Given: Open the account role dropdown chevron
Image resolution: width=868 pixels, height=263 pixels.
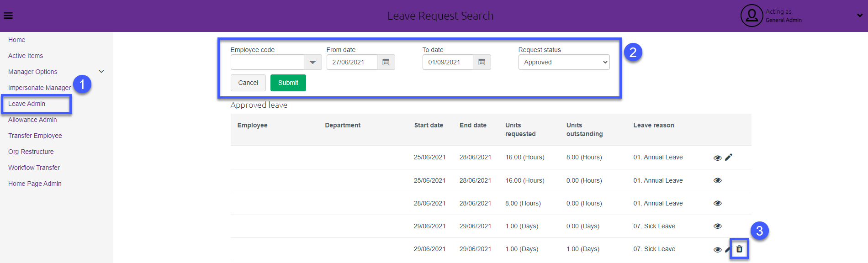Looking at the screenshot, I should coord(859,16).
